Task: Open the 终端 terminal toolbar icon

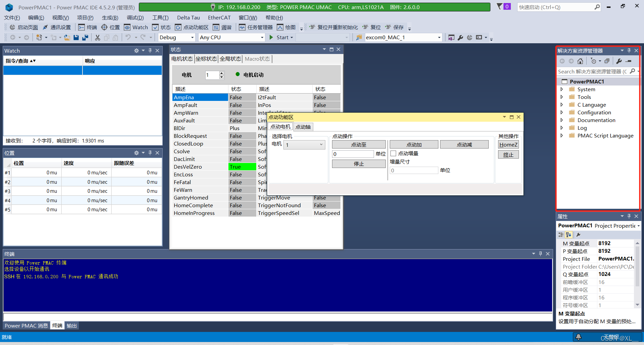Action: pyautogui.click(x=88, y=27)
